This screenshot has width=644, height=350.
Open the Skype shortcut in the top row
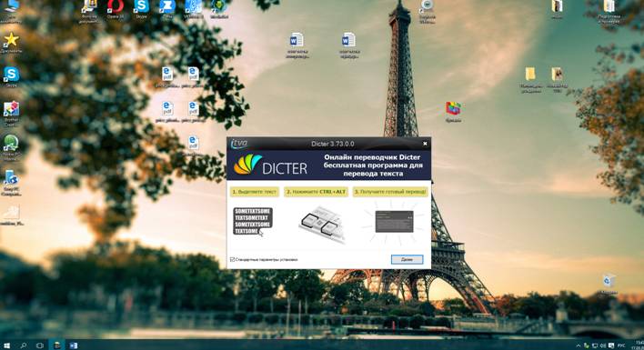pos(141,8)
